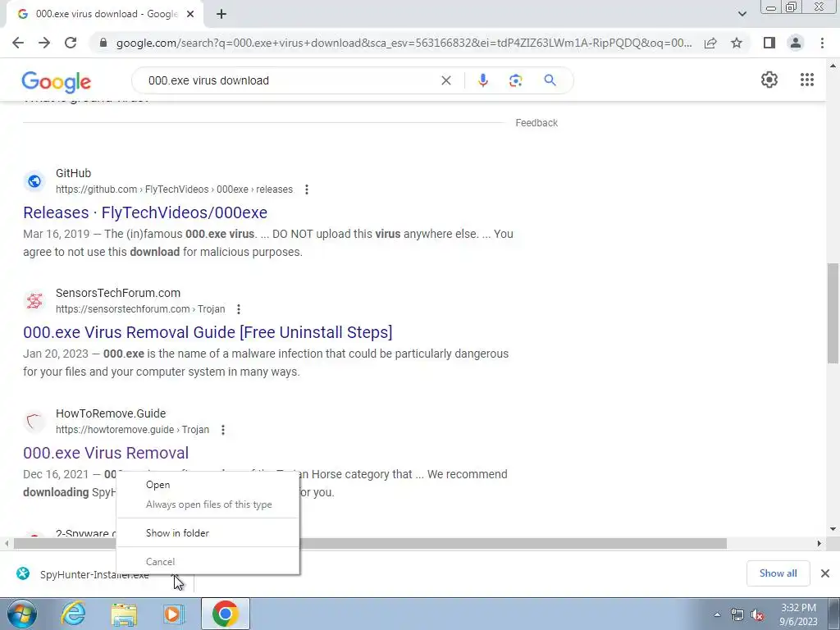Open Windows Explorer from the taskbar

coord(124,614)
